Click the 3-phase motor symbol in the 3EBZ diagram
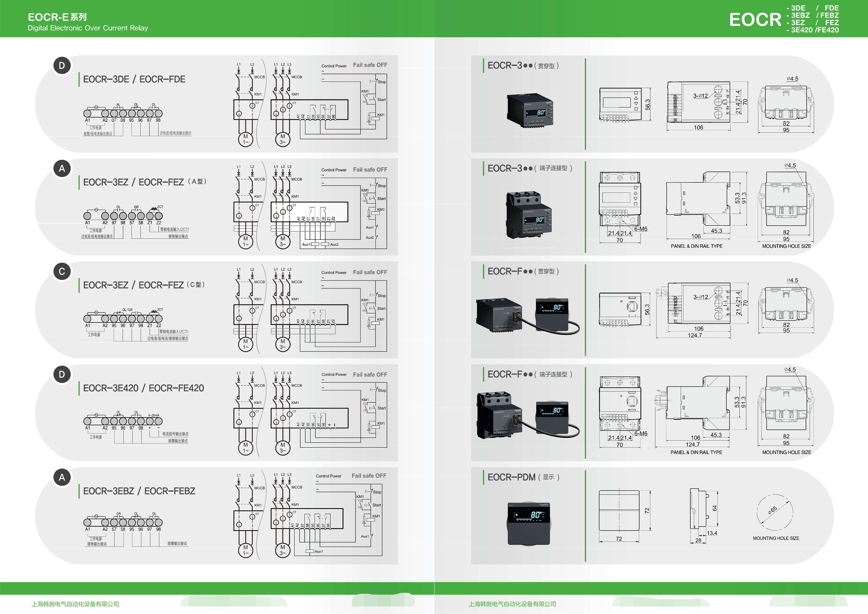 (x=282, y=550)
